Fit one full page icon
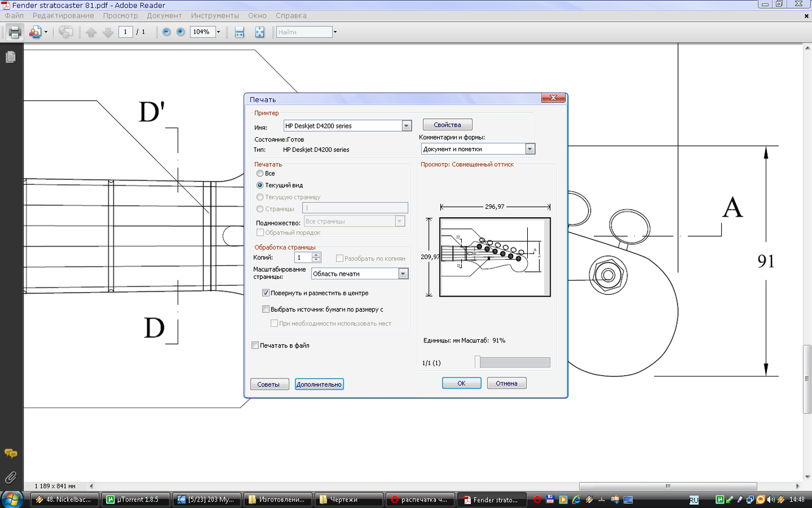Image resolution: width=812 pixels, height=508 pixels. click(x=259, y=32)
